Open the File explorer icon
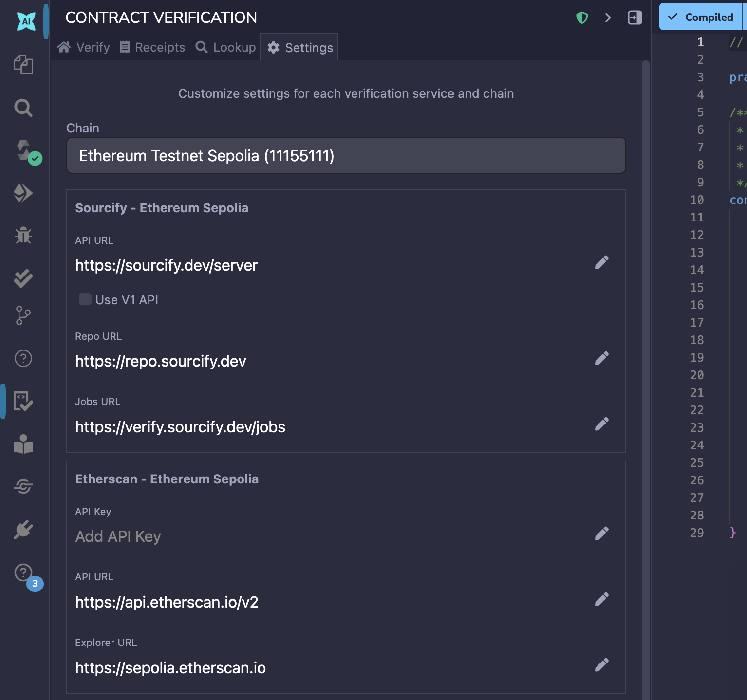Image resolution: width=747 pixels, height=700 pixels. [23, 64]
